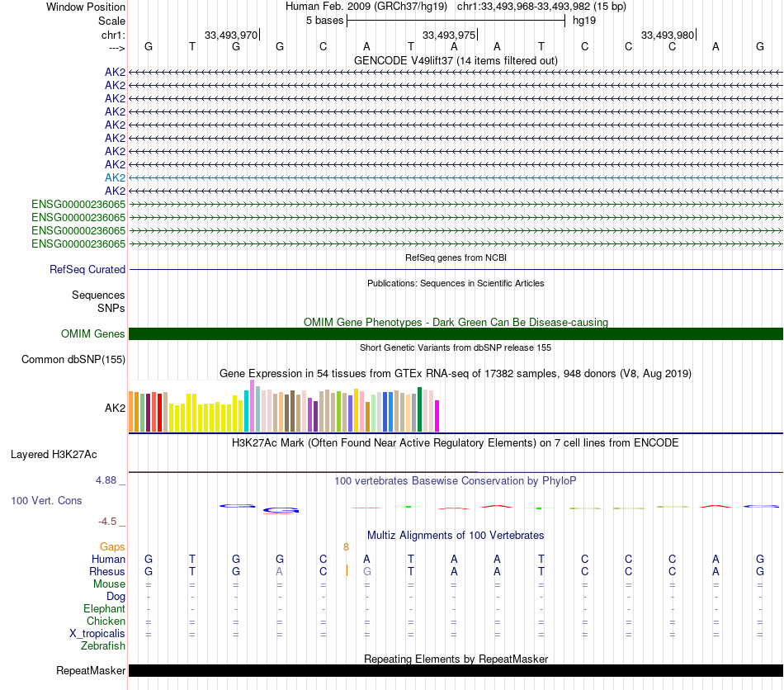Screen dimensions: 784x690
Task: Click the dark green bar in GTEx chart
Action: [x=419, y=409]
